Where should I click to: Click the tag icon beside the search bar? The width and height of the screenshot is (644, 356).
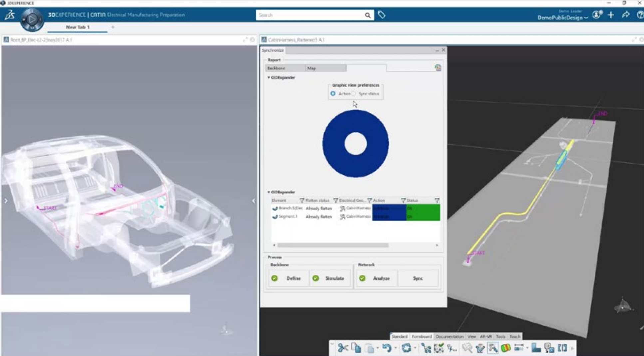(382, 15)
